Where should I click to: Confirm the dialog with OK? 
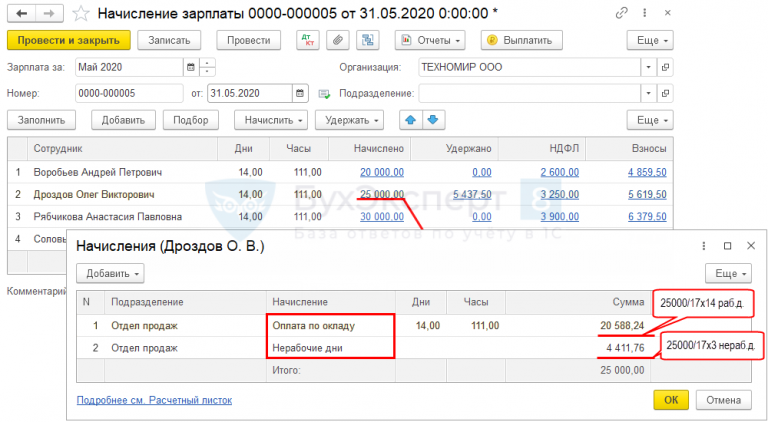click(x=671, y=400)
